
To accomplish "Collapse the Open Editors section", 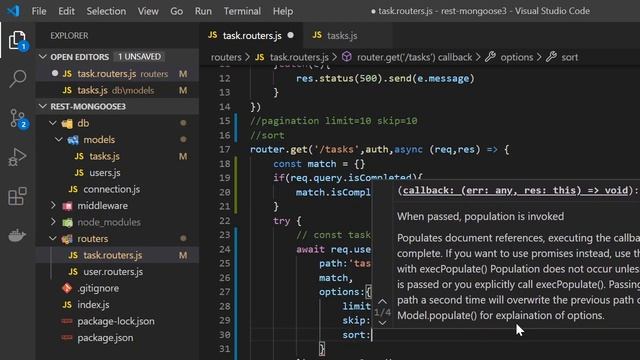I will click(x=43, y=57).
